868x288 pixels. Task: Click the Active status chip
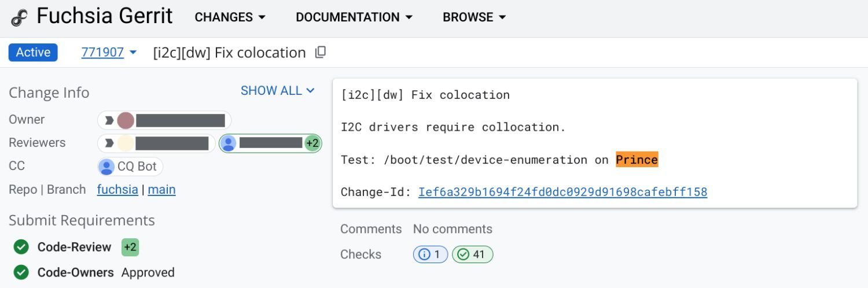click(x=33, y=53)
